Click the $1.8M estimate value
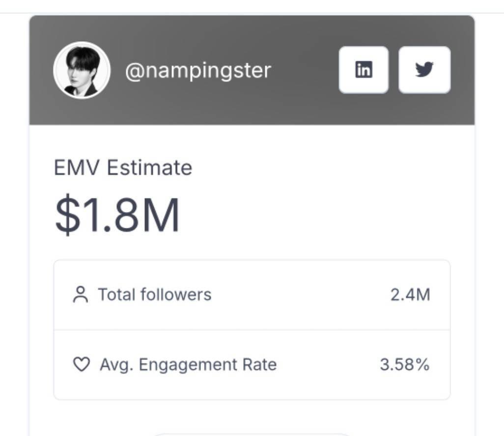Viewport: 504px width, 436px height. (117, 215)
